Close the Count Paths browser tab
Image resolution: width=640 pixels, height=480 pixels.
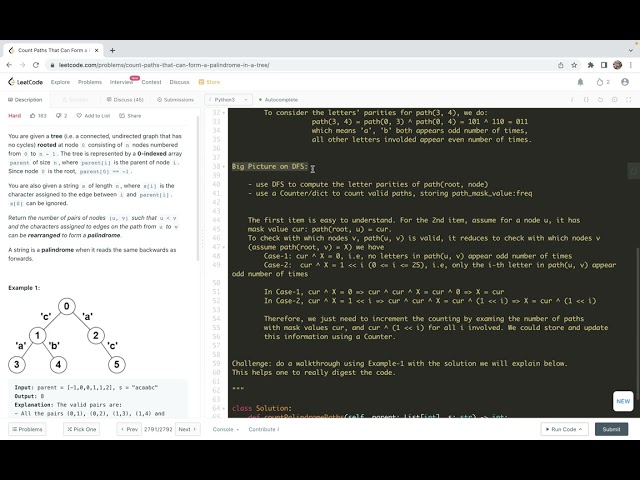click(96, 50)
